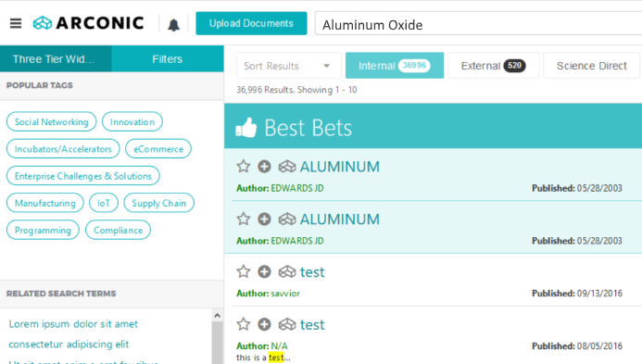Select the Three Tier Wid... tab

tap(56, 59)
